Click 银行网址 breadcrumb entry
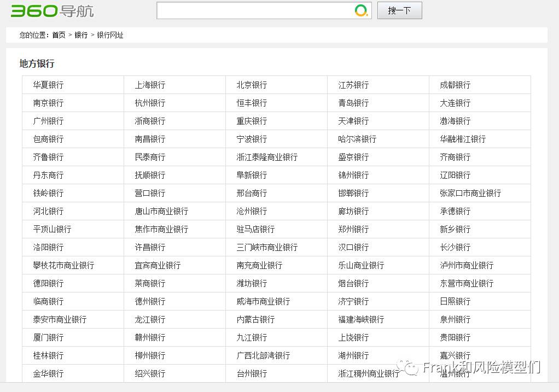559x392 pixels. [x=110, y=35]
